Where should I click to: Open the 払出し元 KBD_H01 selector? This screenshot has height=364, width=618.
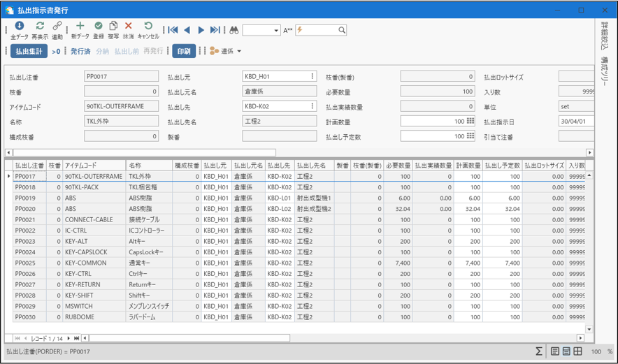click(x=312, y=76)
